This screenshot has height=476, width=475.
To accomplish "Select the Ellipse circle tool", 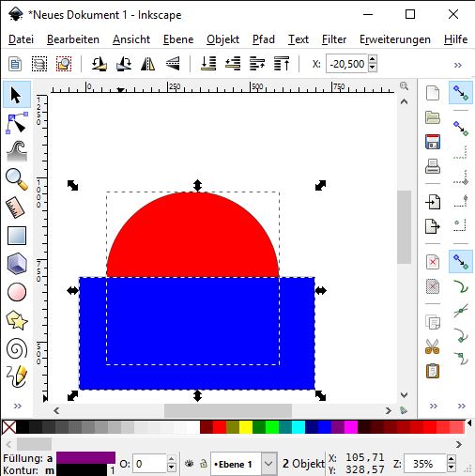I will (x=17, y=292).
